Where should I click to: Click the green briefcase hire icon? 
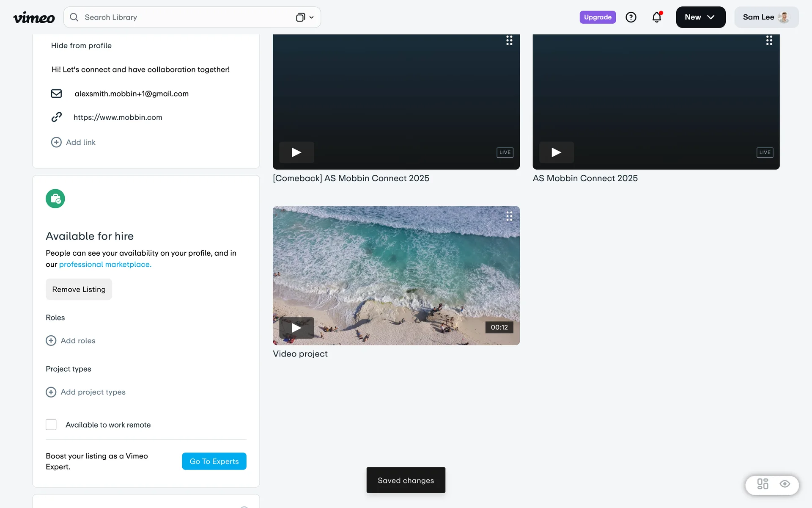[x=55, y=199]
